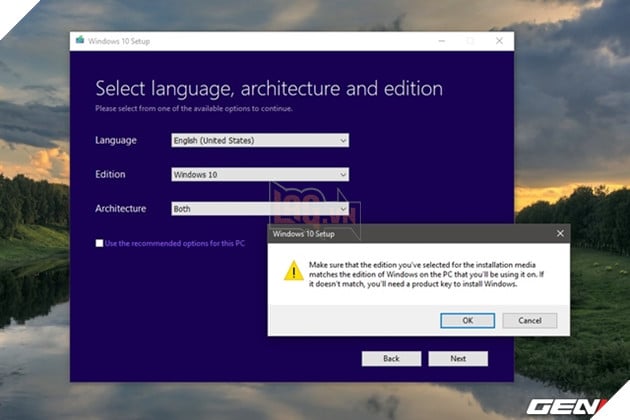Open the Language dropdown
The width and height of the screenshot is (630, 420).
[x=260, y=140]
